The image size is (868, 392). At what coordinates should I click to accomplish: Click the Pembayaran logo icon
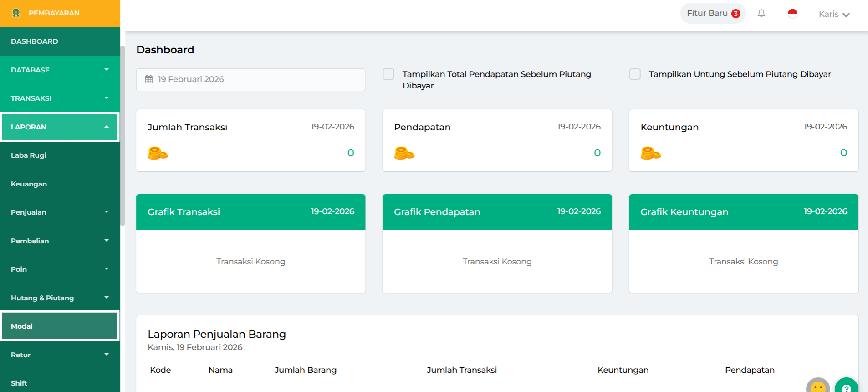point(16,13)
